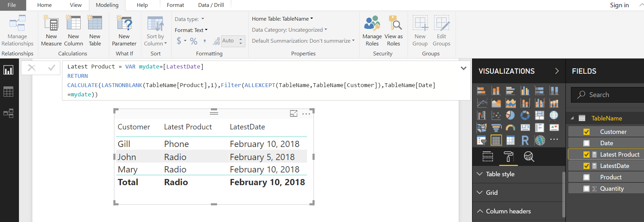
Task: Expand the formula bar chevron
Action: (463, 68)
